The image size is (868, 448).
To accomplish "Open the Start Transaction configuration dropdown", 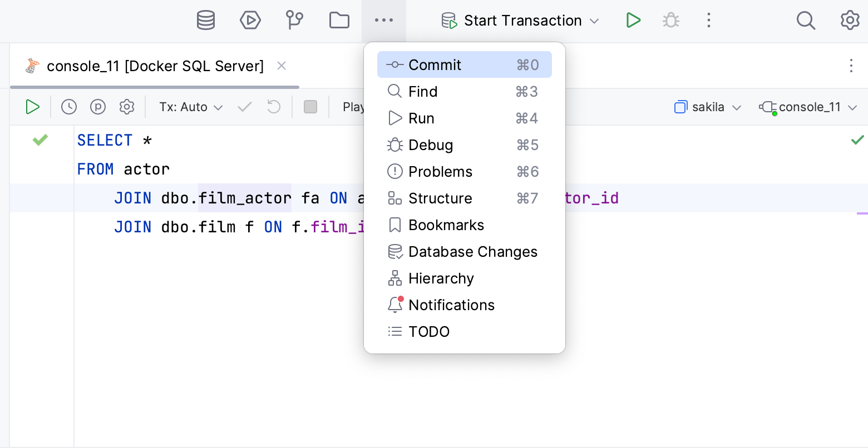I will [521, 21].
